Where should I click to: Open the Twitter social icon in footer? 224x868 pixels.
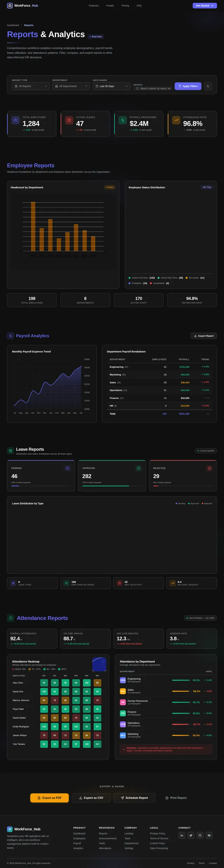191,835
